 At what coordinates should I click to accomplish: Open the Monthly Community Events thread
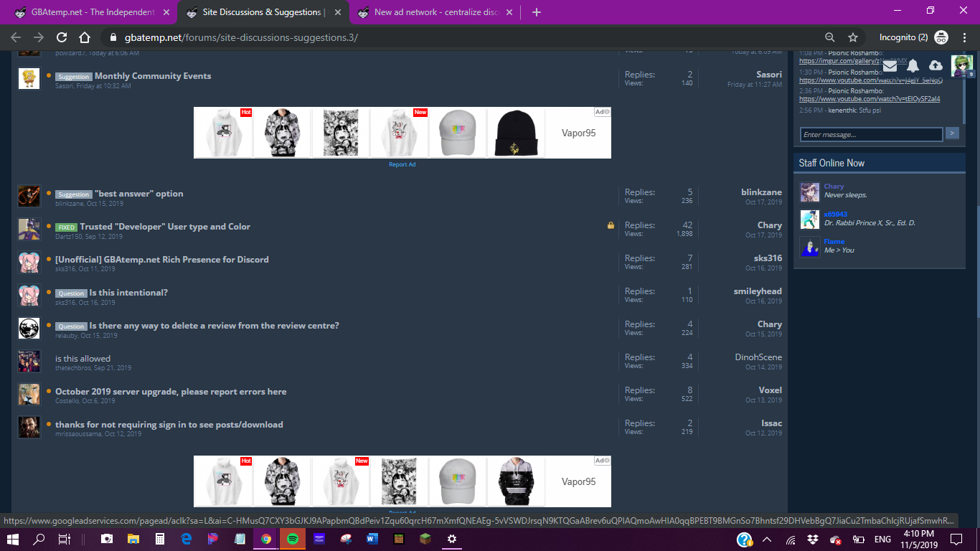click(153, 76)
